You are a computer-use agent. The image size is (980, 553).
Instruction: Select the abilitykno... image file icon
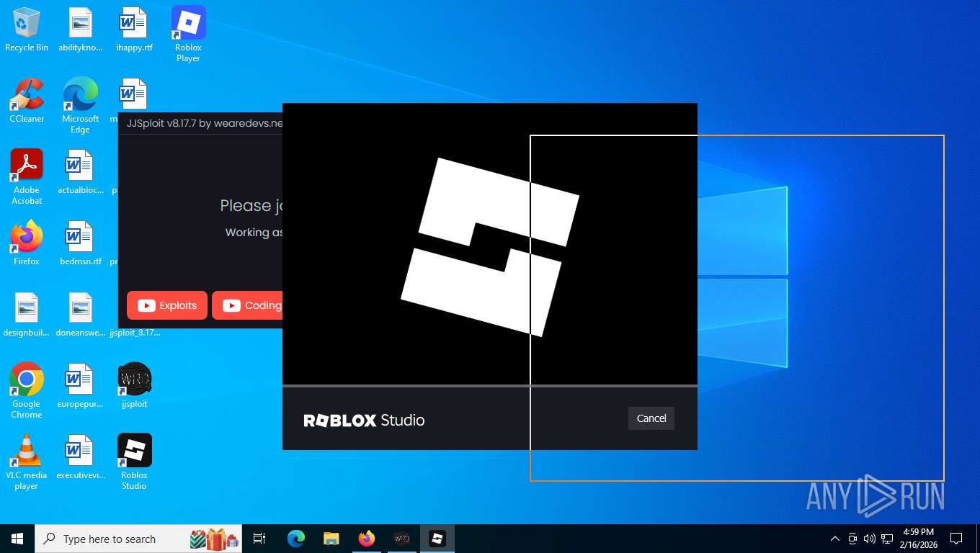[x=80, y=30]
